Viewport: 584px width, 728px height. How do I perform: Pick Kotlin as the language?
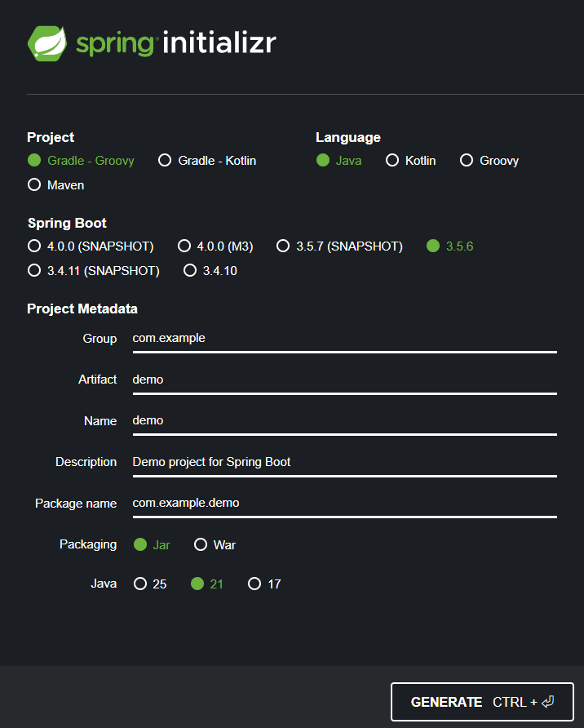(x=410, y=161)
